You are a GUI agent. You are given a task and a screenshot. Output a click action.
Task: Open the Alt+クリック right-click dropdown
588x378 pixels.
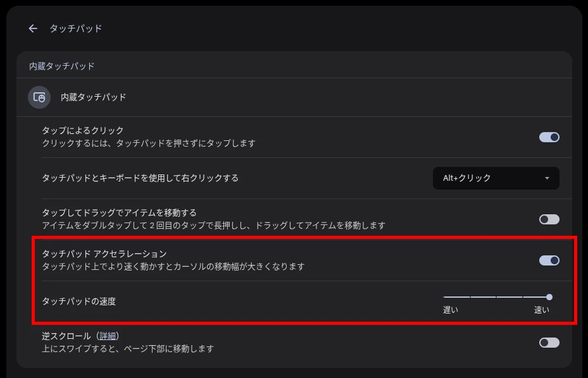[x=496, y=178]
